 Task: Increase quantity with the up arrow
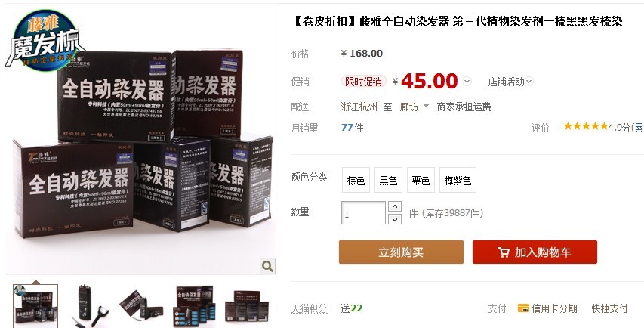coord(394,206)
